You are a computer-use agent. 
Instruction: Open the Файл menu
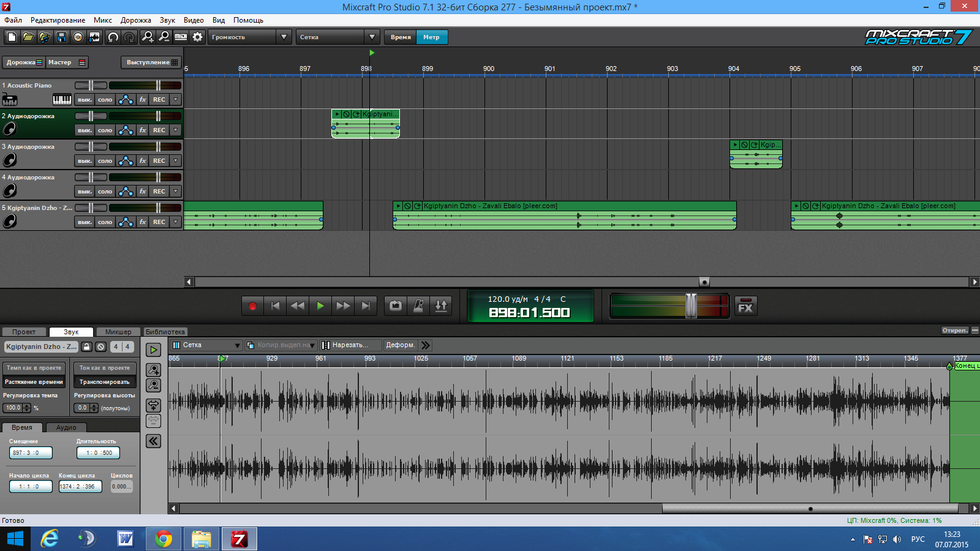pyautogui.click(x=13, y=20)
